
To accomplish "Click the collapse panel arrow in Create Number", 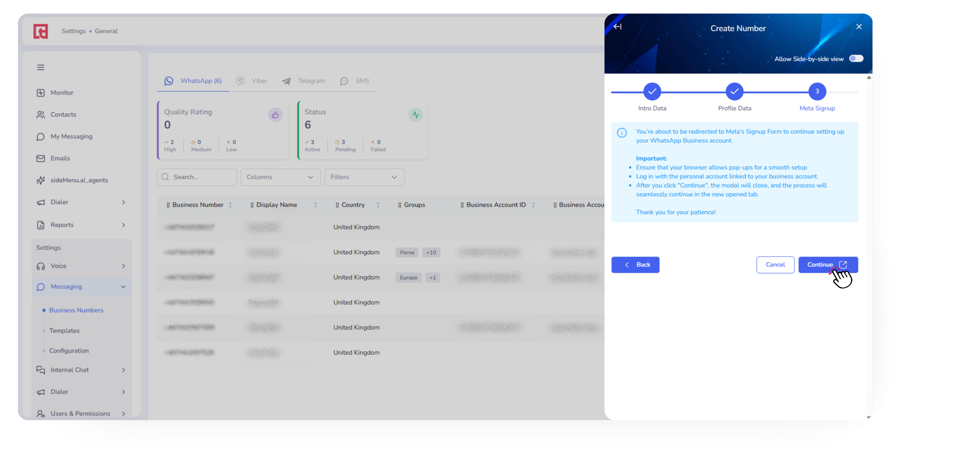I will [617, 27].
